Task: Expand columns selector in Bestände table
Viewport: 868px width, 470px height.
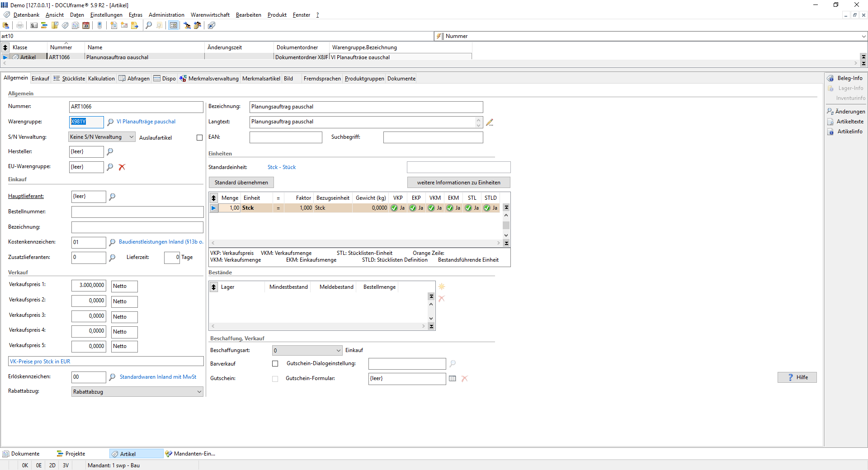Action: 214,287
